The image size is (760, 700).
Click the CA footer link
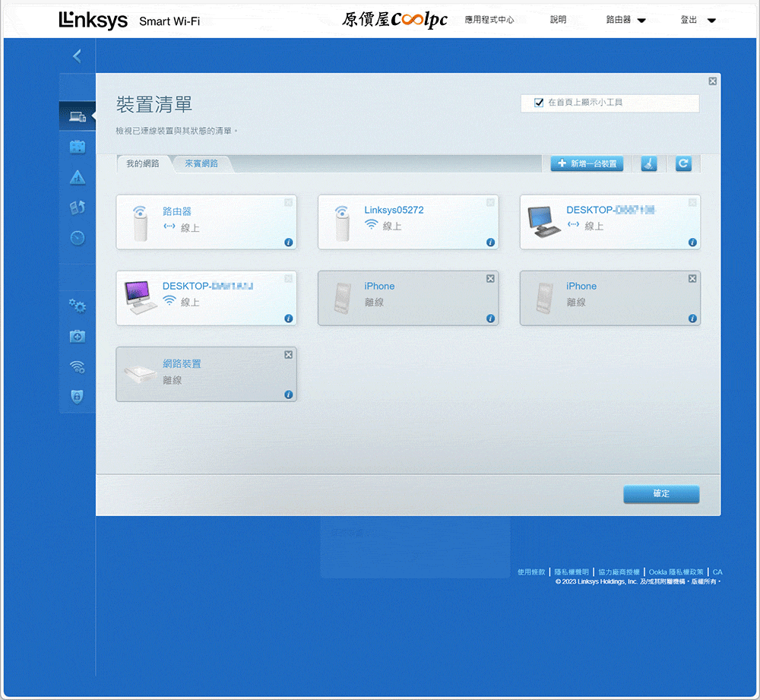(717, 572)
